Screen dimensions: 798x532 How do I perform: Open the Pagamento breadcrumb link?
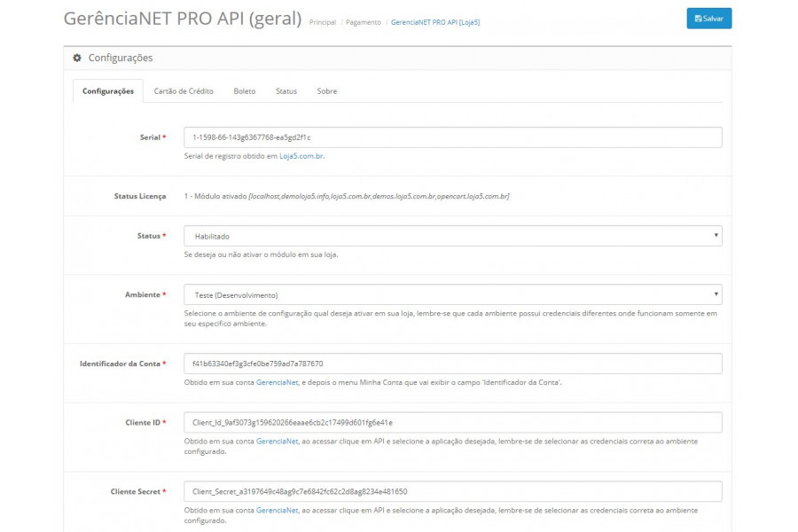click(364, 22)
